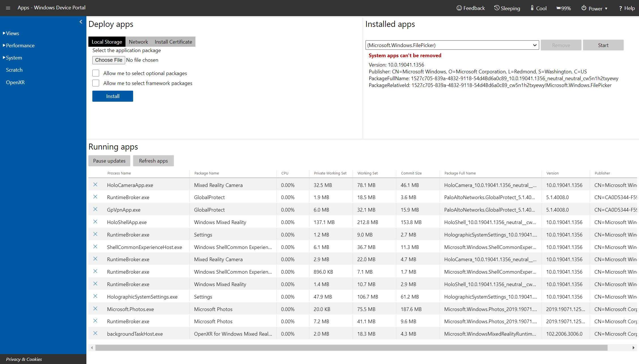Screen dimensions: 639x364
Task: Click the Install button
Action: point(112,96)
